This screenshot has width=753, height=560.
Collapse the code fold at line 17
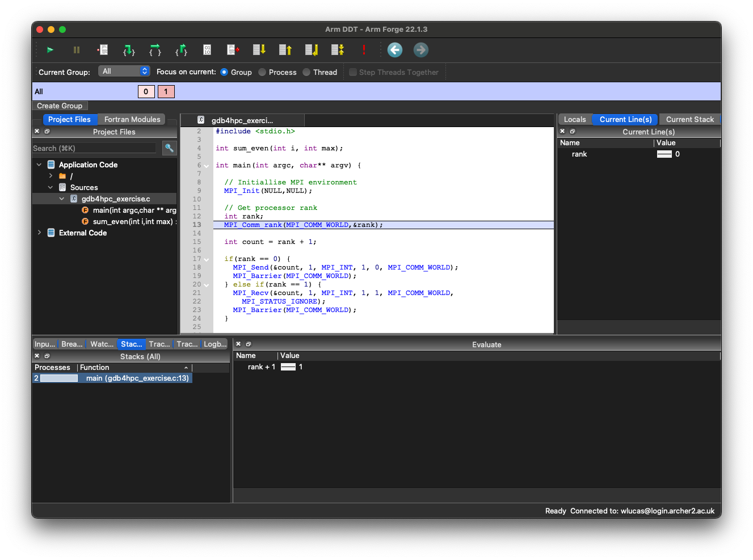point(207,259)
